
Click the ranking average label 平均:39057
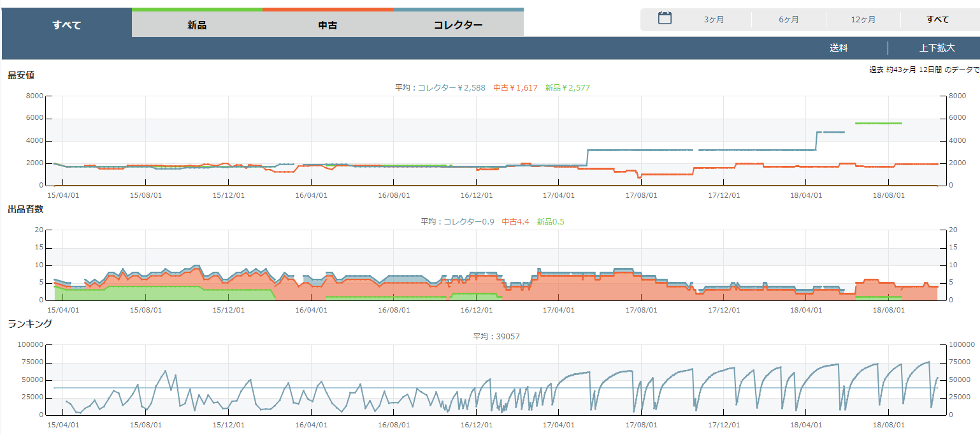[496, 337]
